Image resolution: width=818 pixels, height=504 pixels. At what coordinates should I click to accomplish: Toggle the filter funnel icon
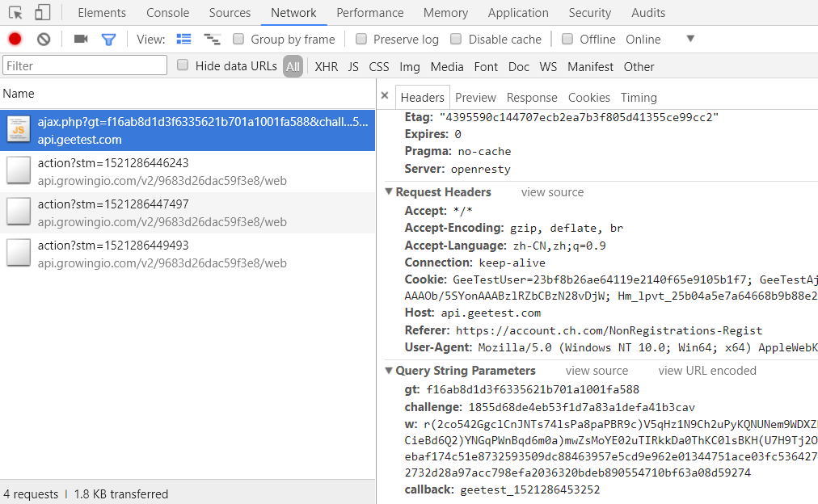(108, 40)
